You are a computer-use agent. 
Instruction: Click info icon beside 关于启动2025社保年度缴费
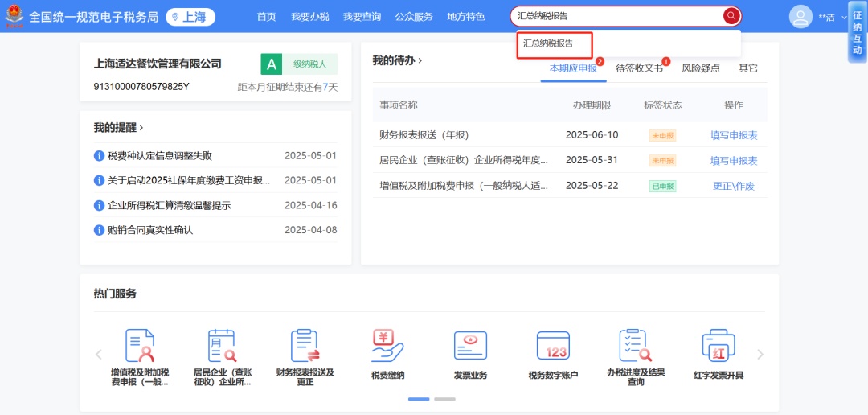(99, 180)
